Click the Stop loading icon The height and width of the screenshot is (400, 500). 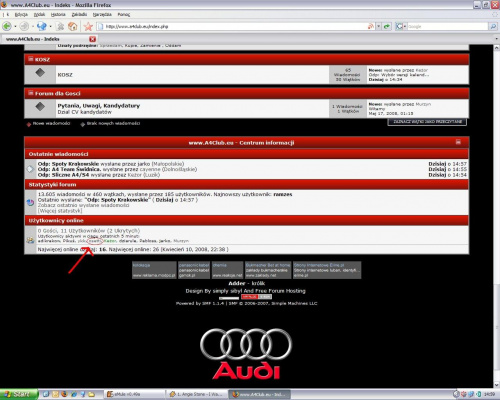point(60,26)
